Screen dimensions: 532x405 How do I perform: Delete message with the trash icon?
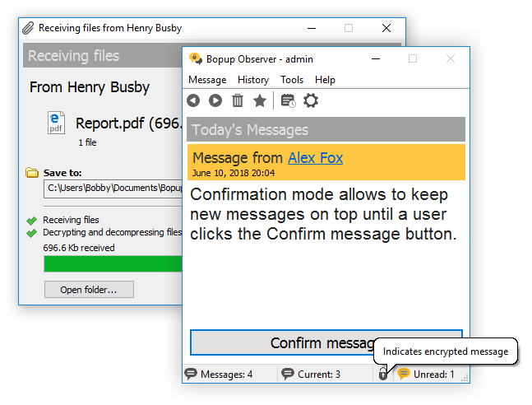point(238,100)
